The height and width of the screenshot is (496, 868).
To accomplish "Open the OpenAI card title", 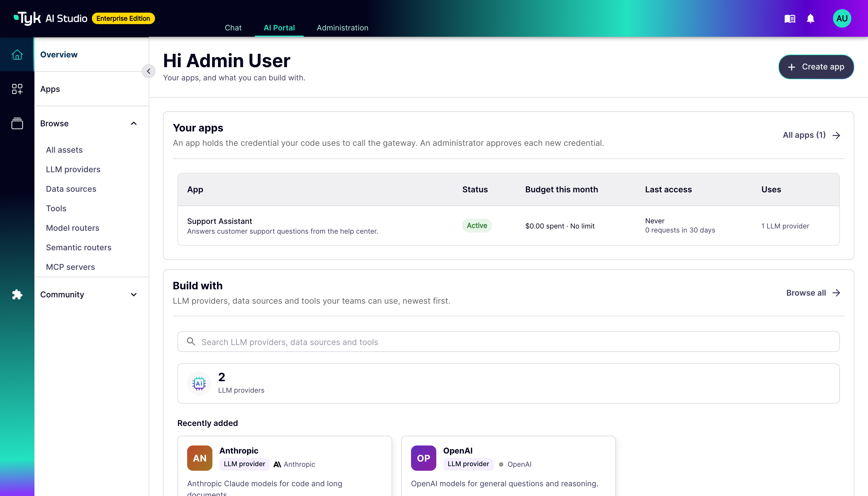I will [x=458, y=450].
